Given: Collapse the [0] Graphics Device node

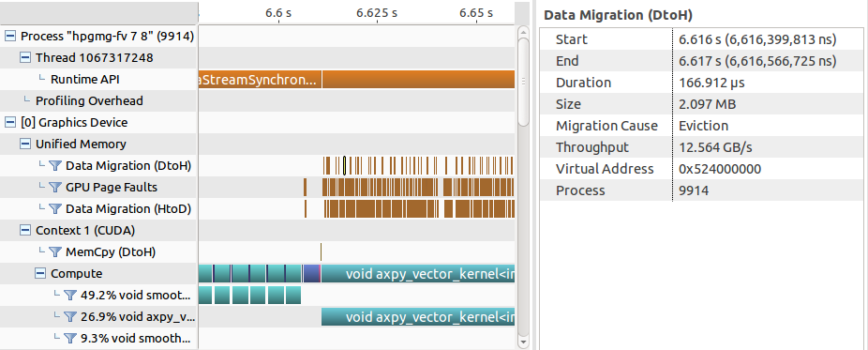Looking at the screenshot, I should tap(10, 122).
